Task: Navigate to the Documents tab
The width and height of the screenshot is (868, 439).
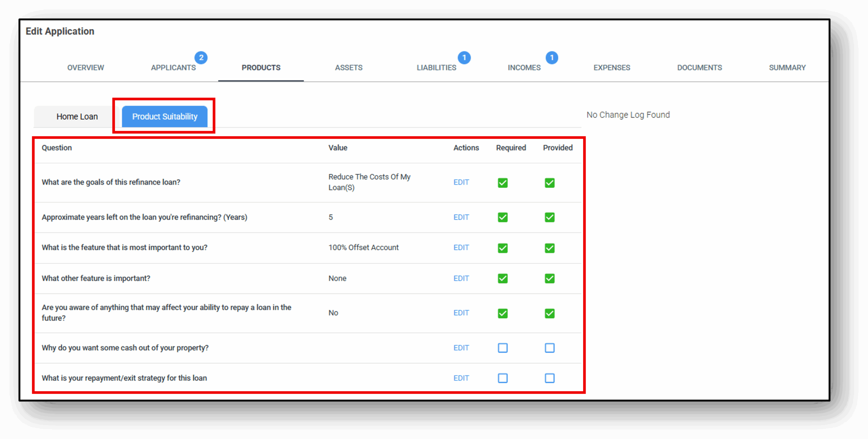Action: [x=699, y=68]
